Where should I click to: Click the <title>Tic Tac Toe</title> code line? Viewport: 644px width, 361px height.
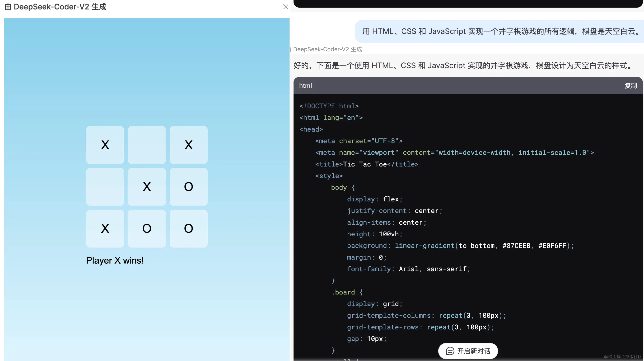pyautogui.click(x=367, y=164)
